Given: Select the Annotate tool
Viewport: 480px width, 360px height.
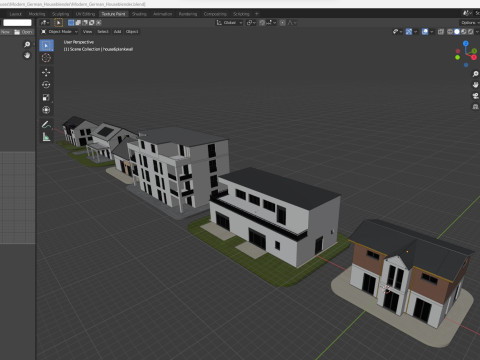Looking at the screenshot, I should tap(46, 125).
